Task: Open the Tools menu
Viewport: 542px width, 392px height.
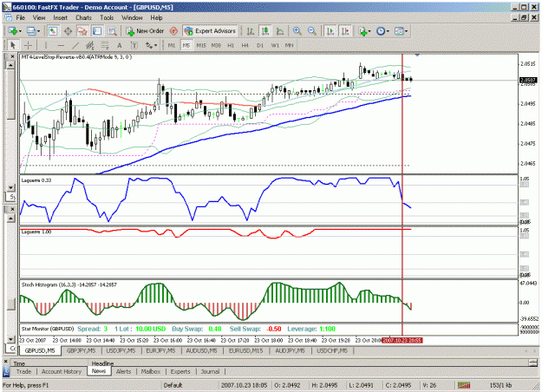Action: (x=107, y=17)
